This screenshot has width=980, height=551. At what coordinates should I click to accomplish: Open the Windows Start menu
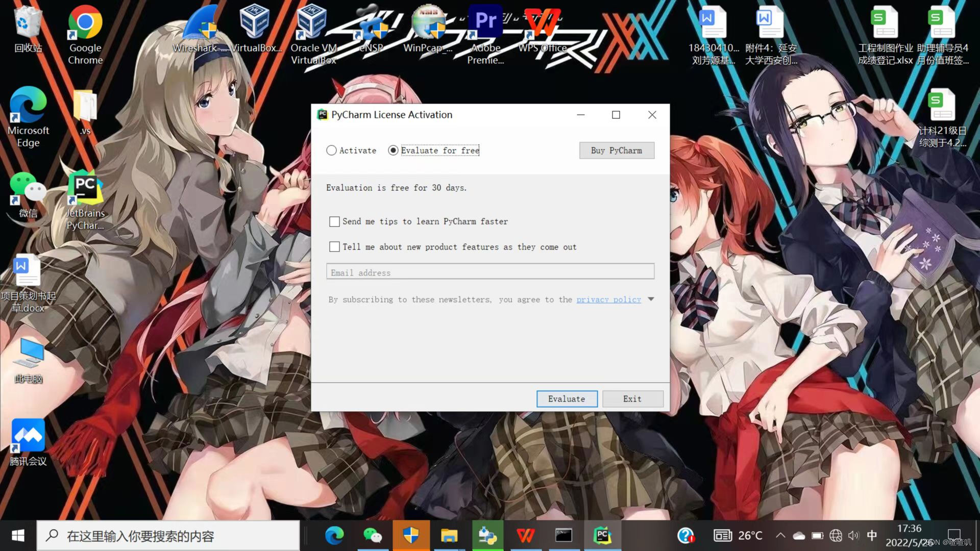point(18,535)
